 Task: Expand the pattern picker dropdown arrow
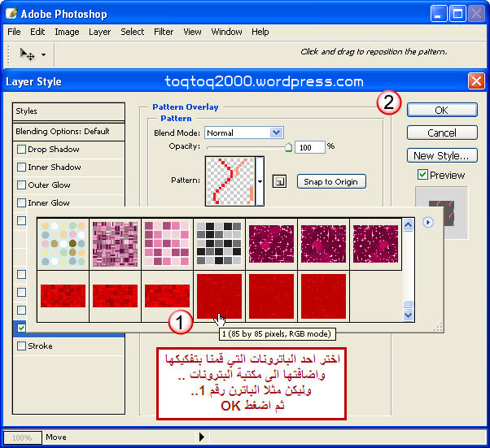click(260, 181)
